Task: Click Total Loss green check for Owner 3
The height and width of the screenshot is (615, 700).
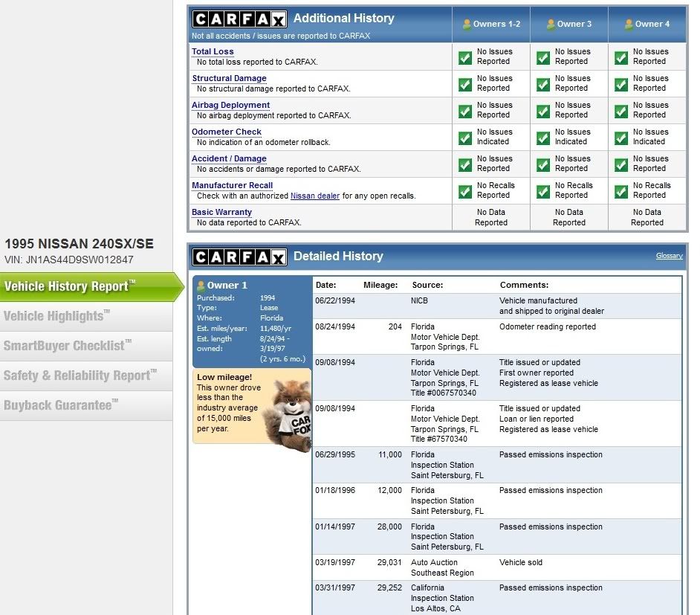Action: coord(543,57)
